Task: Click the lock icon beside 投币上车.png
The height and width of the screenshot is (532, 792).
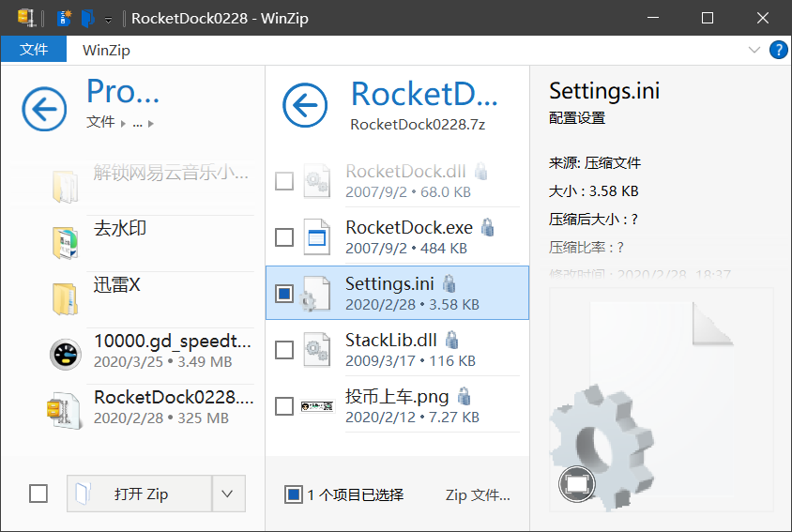Action: [464, 397]
